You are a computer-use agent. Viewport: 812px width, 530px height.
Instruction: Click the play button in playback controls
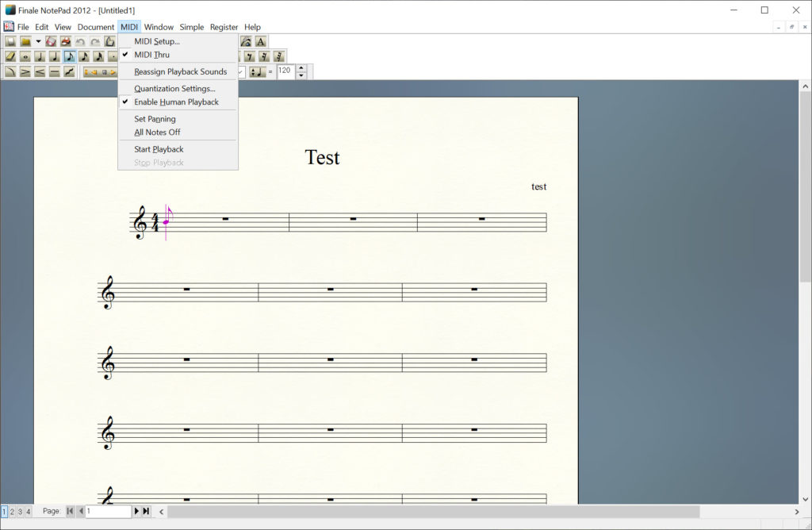pos(113,72)
